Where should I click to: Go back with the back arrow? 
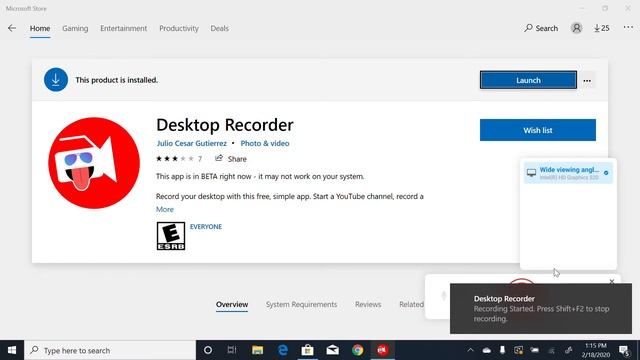(12, 28)
